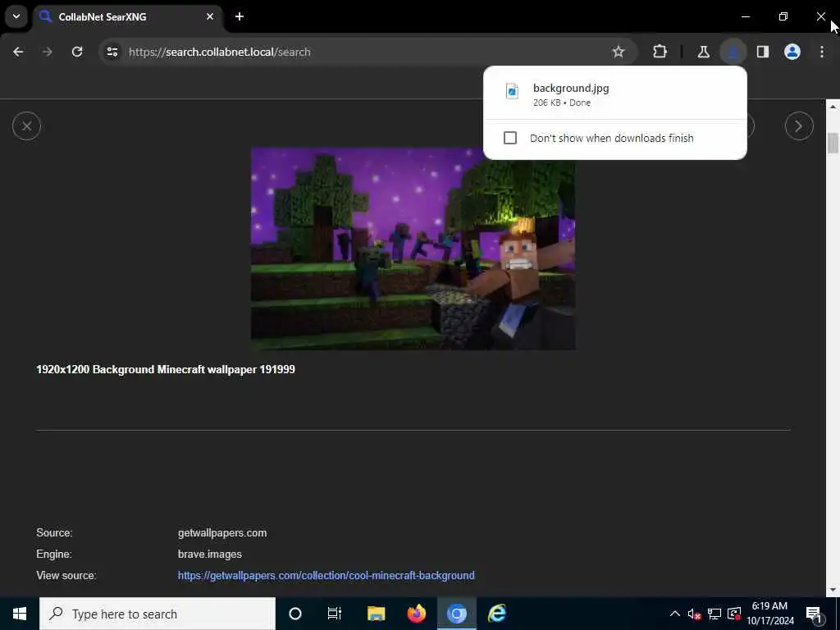Screen dimensions: 840x630
Task: Open the getwallpapers.com cool-minecraft-background link
Action: click(x=326, y=575)
